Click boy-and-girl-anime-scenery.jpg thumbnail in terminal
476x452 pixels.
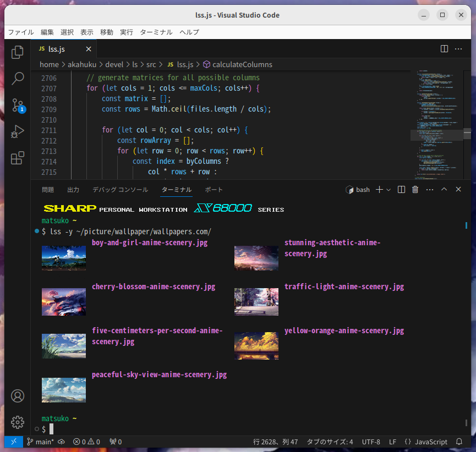[x=64, y=258]
